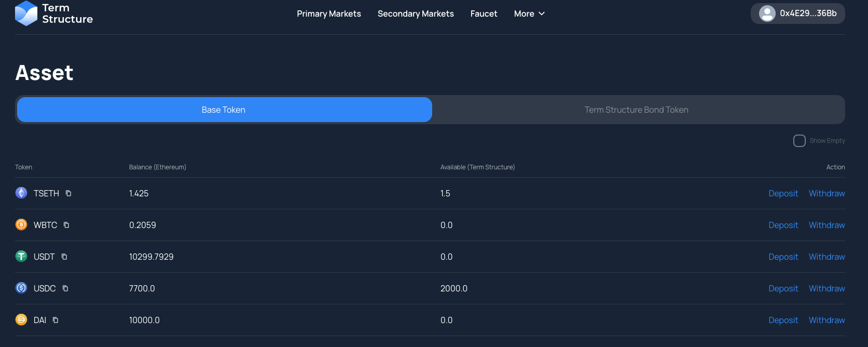The image size is (868, 347).
Task: Click the TSETH balance 1.425
Action: click(139, 193)
